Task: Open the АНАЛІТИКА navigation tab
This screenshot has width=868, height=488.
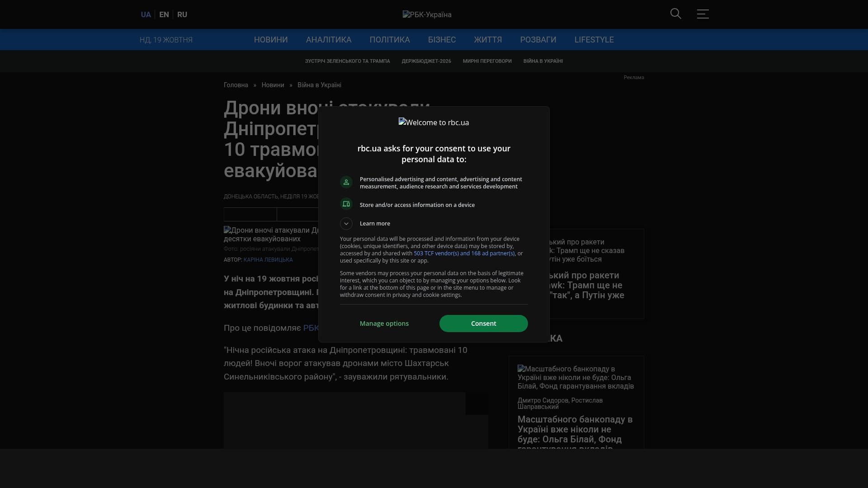Action: (x=328, y=40)
